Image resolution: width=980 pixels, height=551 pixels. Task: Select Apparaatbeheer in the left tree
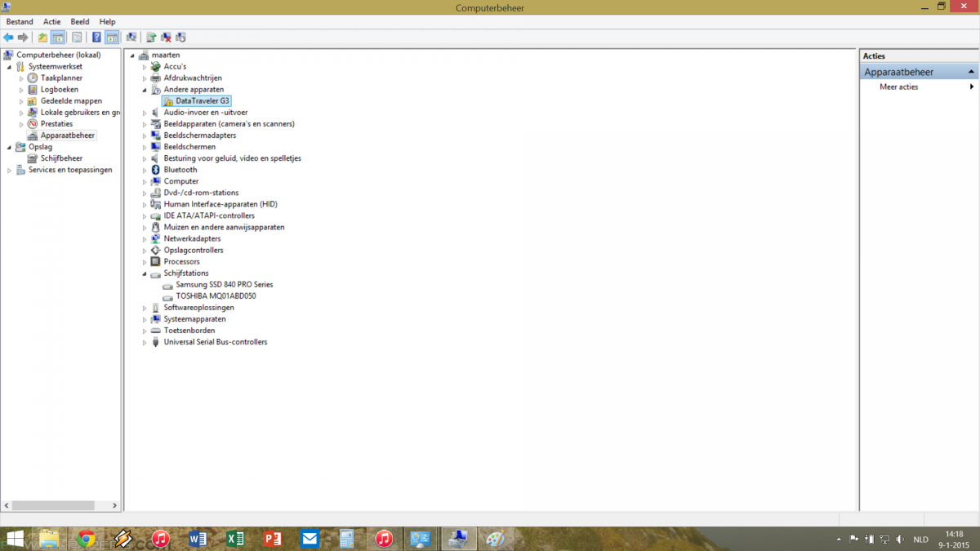(68, 136)
